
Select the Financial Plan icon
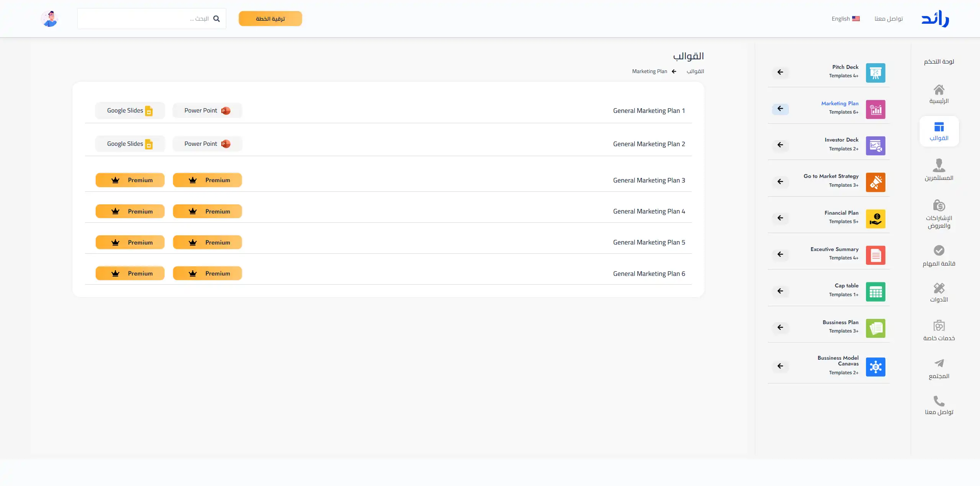(x=875, y=219)
